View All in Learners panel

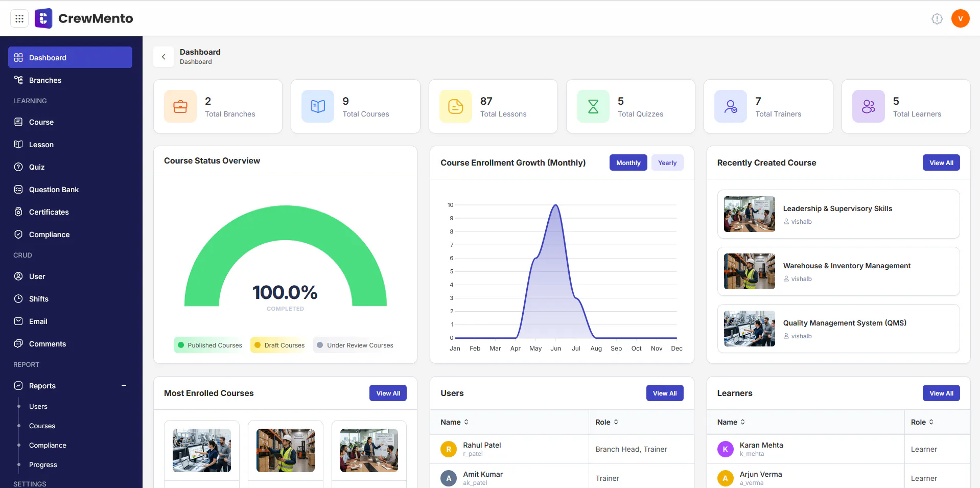(941, 393)
